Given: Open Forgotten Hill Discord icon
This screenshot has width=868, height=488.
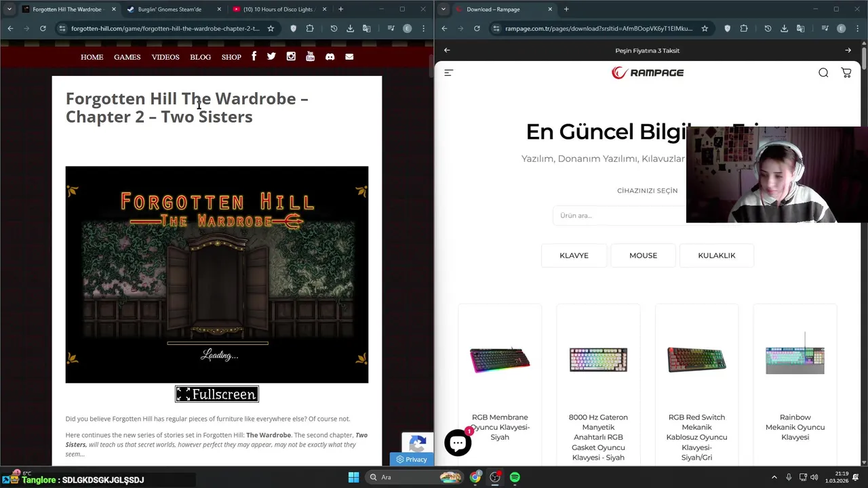Looking at the screenshot, I should click(x=330, y=57).
